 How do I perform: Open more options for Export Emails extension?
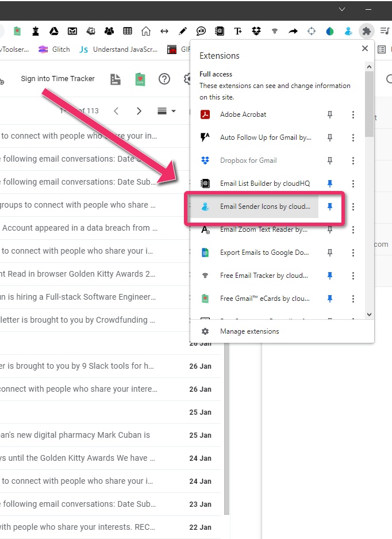pyautogui.click(x=353, y=253)
